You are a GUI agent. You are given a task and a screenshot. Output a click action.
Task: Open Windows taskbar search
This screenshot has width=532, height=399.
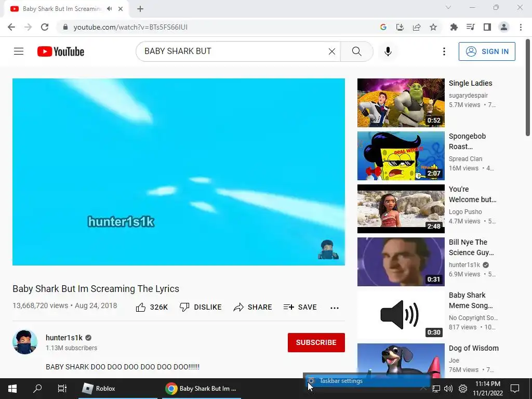[x=37, y=389]
